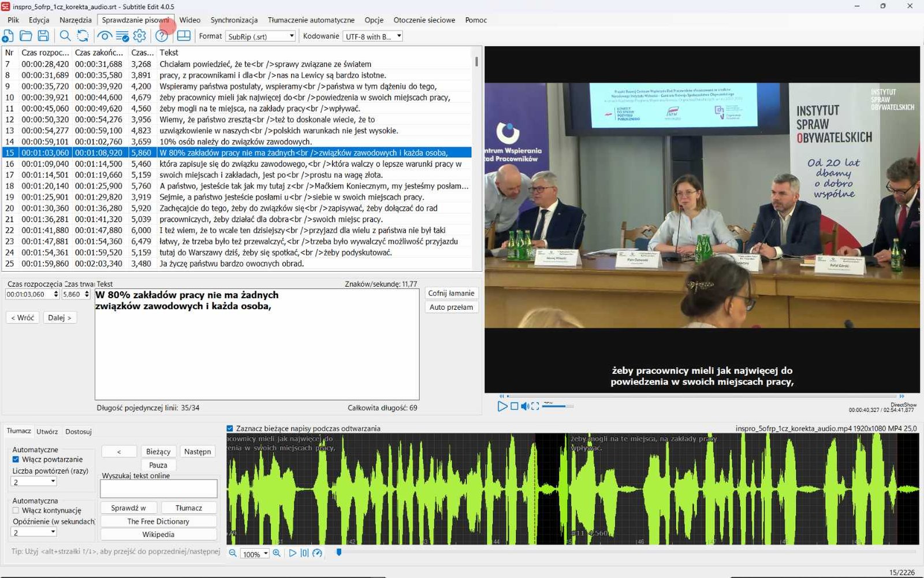Switch to the Dostosuj tab
This screenshot has width=924, height=578.
pyautogui.click(x=79, y=432)
